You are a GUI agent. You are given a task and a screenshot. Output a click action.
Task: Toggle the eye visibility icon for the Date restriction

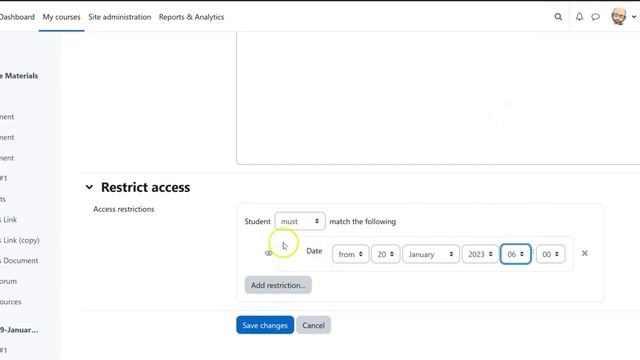click(268, 253)
